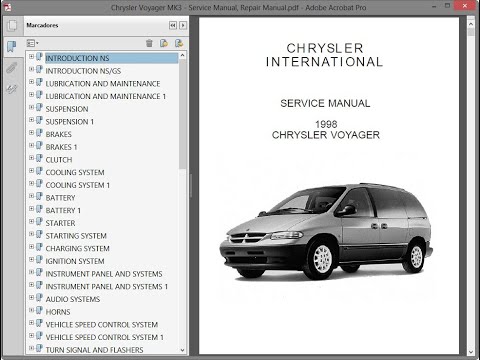This screenshot has height=360, width=480.
Task: Click the STARTER bookmark page icon
Action: point(39,221)
